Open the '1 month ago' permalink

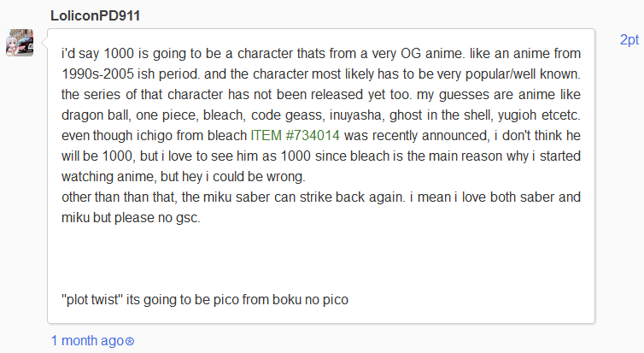(87, 341)
